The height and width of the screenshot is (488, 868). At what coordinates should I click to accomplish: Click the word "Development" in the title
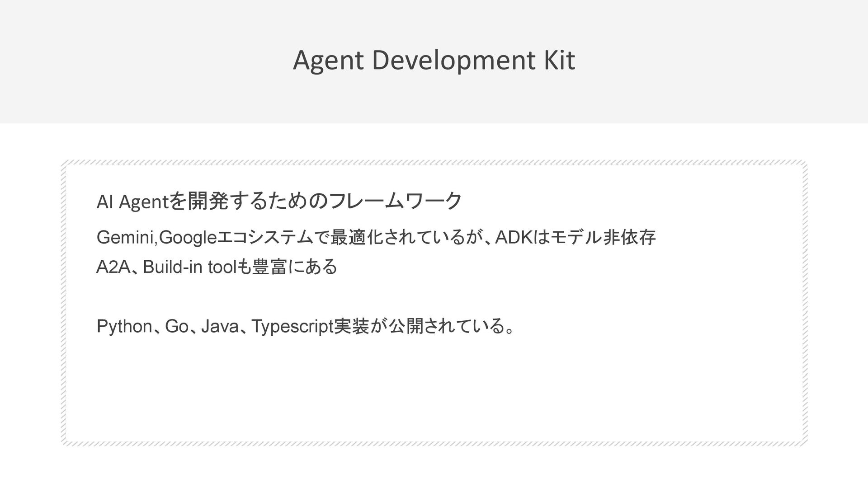[x=453, y=61]
